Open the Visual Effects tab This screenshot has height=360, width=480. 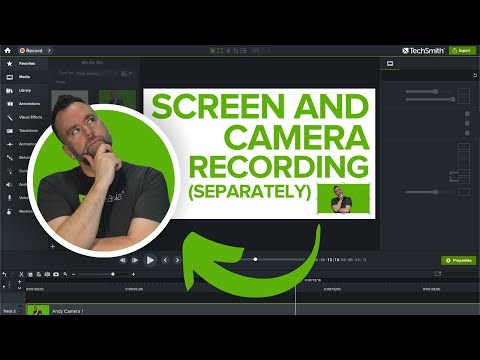[x=24, y=117]
